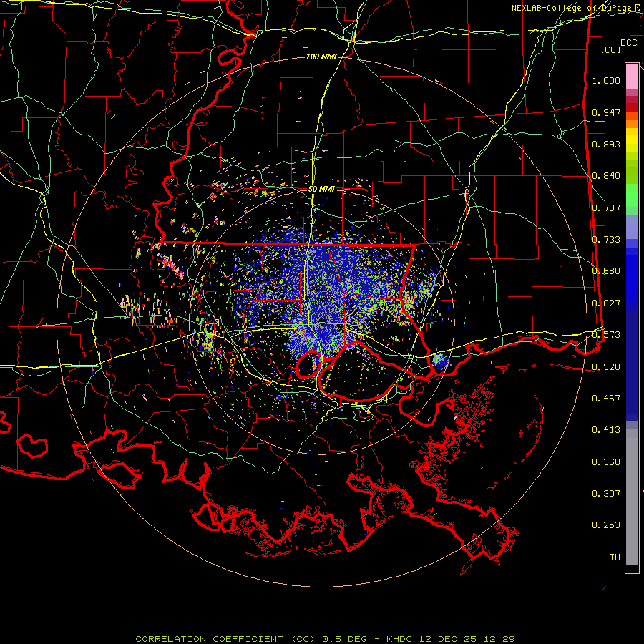Click the 0.733 color scale value

point(606,240)
